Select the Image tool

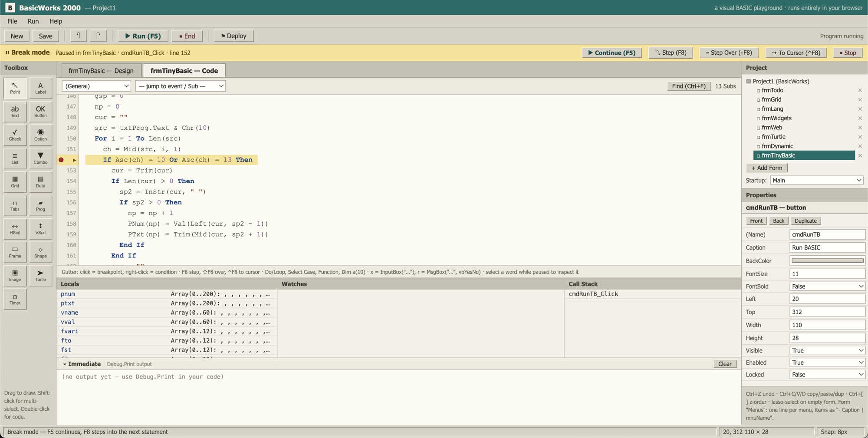(15, 276)
